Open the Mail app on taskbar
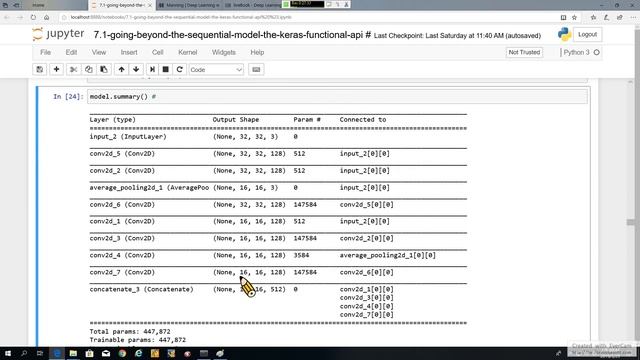This screenshot has height=360, width=640. (106, 353)
